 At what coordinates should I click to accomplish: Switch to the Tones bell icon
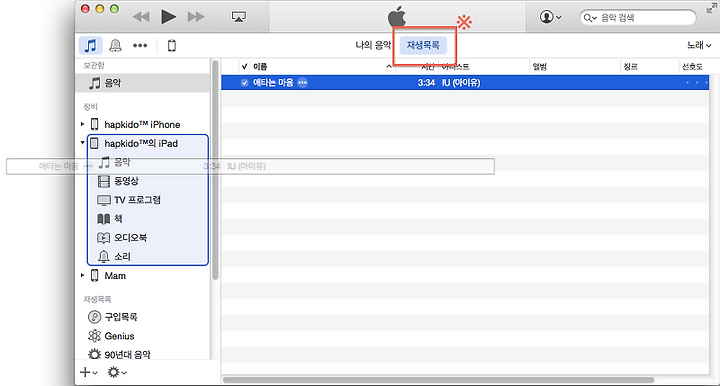(x=115, y=45)
